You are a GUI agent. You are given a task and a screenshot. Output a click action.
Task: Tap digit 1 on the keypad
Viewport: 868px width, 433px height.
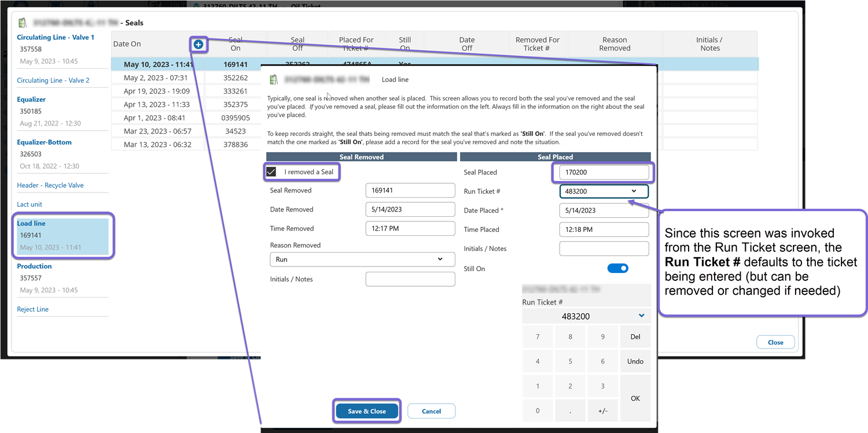[x=538, y=386]
